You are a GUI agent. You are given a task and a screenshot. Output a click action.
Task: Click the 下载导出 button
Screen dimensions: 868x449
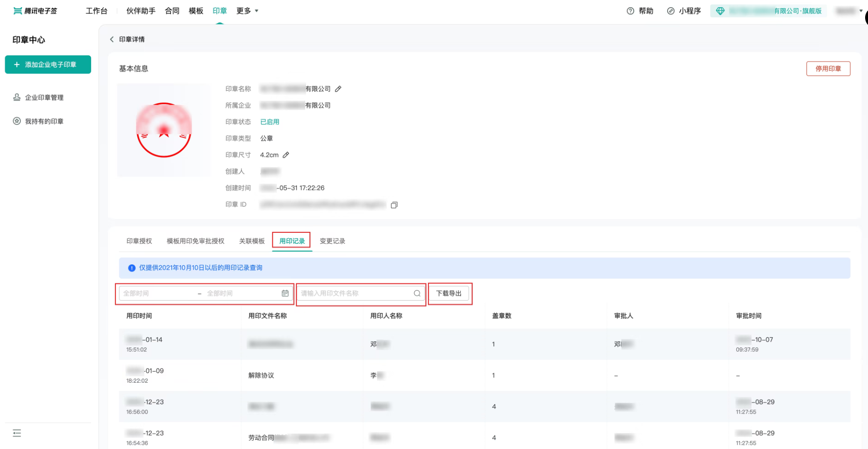(x=449, y=293)
